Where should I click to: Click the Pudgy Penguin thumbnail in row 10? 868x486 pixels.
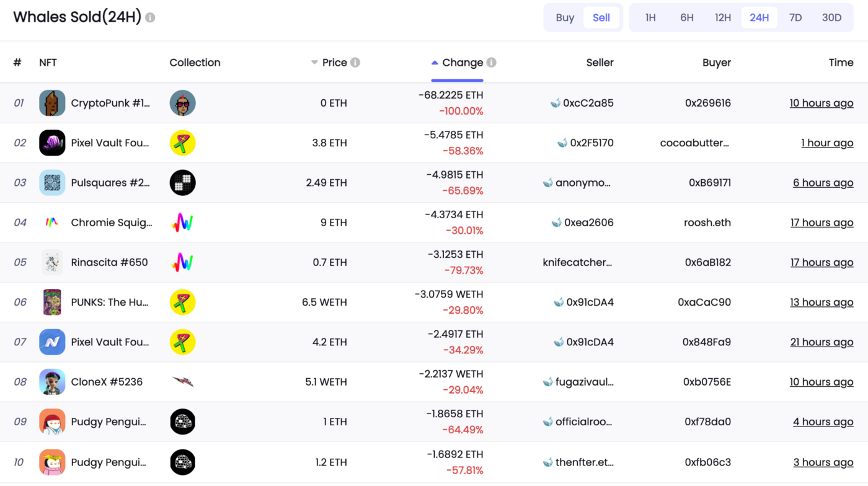(x=52, y=462)
